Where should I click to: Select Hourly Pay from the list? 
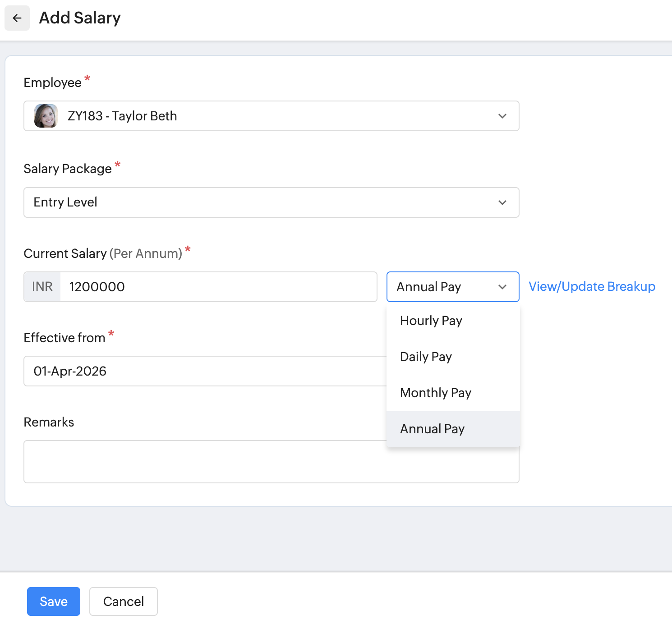[x=431, y=321]
